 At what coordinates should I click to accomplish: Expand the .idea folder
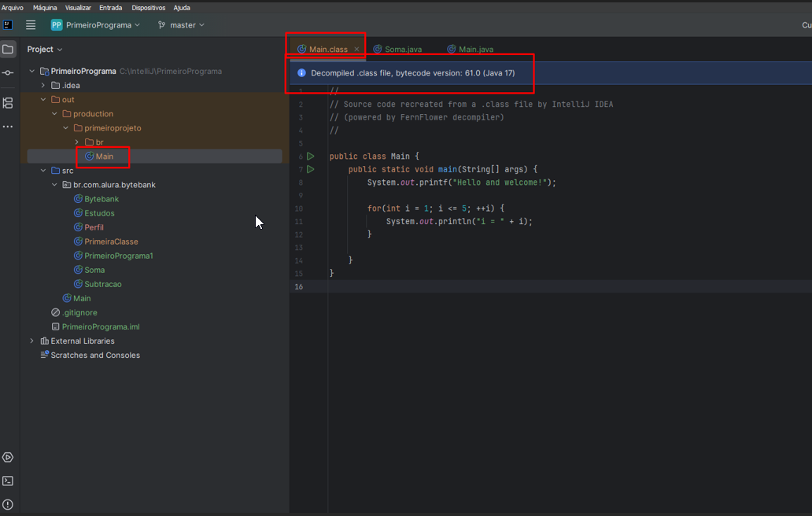click(x=43, y=86)
